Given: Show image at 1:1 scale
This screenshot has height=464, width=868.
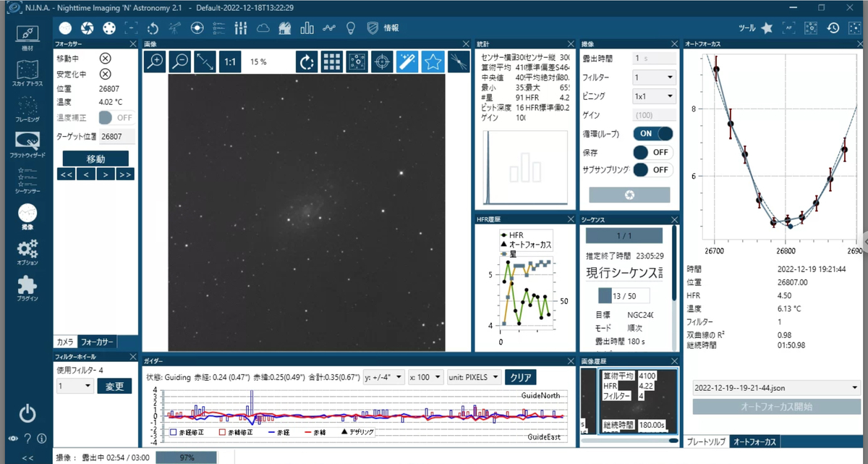Looking at the screenshot, I should tap(230, 62).
